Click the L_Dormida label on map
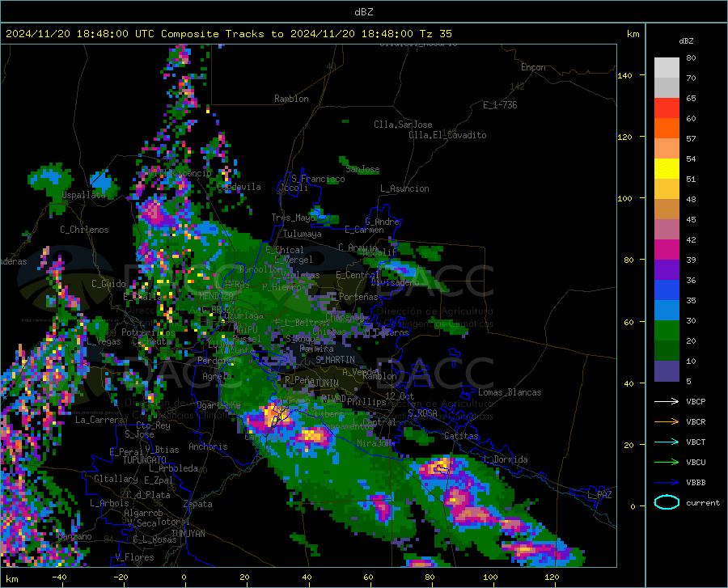The height and width of the screenshot is (588, 728). coord(506,459)
